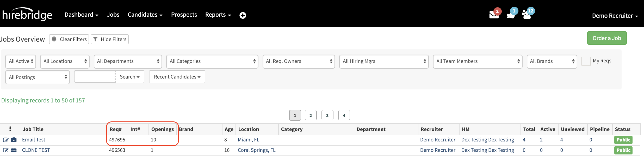Open the Reports menu

(x=218, y=15)
